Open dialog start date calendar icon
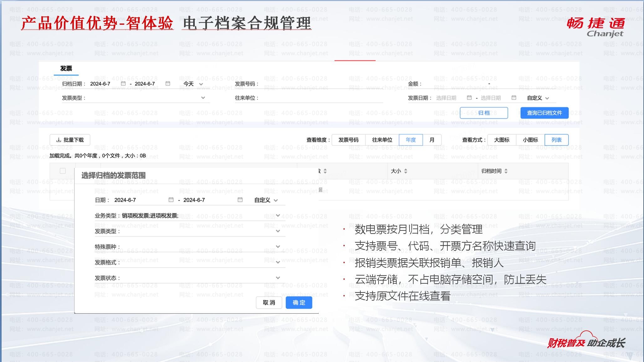 click(x=171, y=200)
